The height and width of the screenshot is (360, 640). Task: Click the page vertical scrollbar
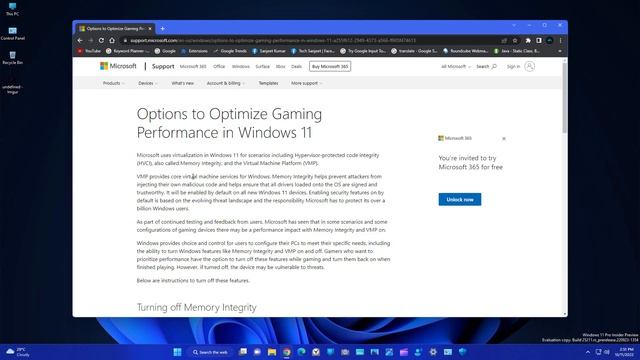[x=564, y=98]
